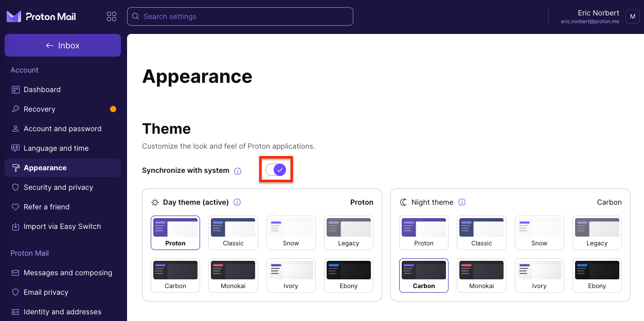Select Proton as the night theme
Screen dimensions: 644x321
(x=424, y=233)
